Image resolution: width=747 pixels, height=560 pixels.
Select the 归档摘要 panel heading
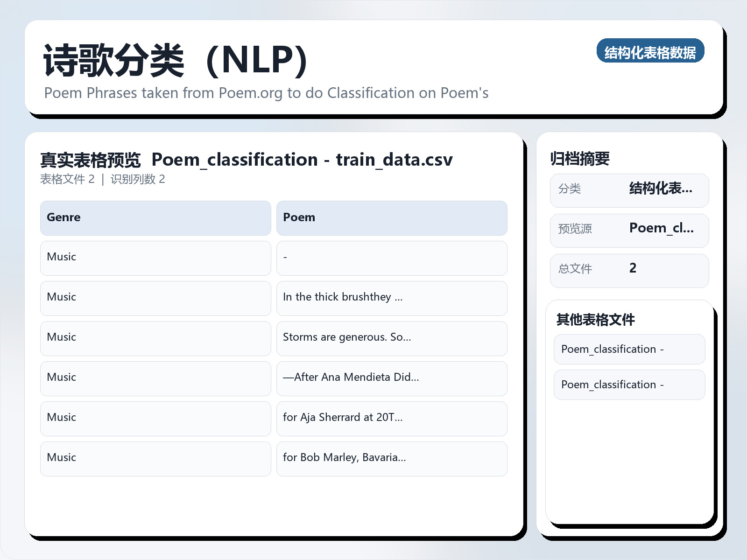tap(580, 158)
